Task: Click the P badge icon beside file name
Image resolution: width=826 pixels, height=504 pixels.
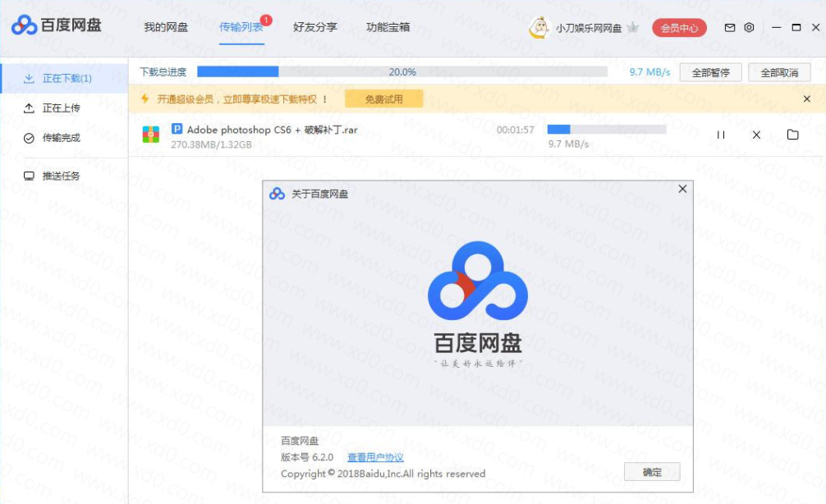Action: pos(177,129)
